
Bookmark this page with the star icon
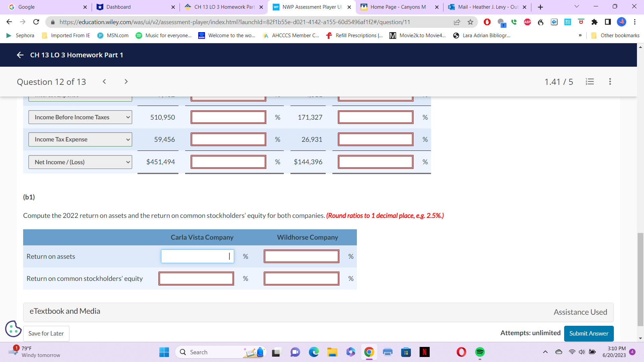(470, 22)
